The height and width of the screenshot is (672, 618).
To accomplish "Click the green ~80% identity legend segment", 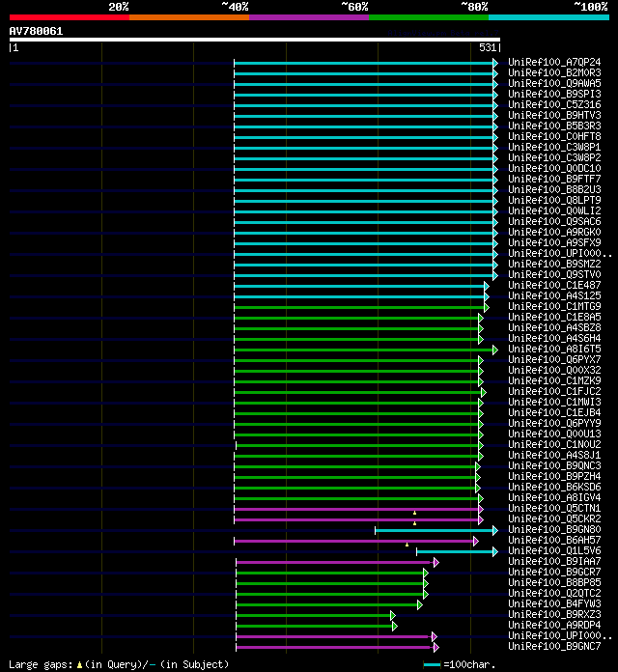I will (429, 17).
